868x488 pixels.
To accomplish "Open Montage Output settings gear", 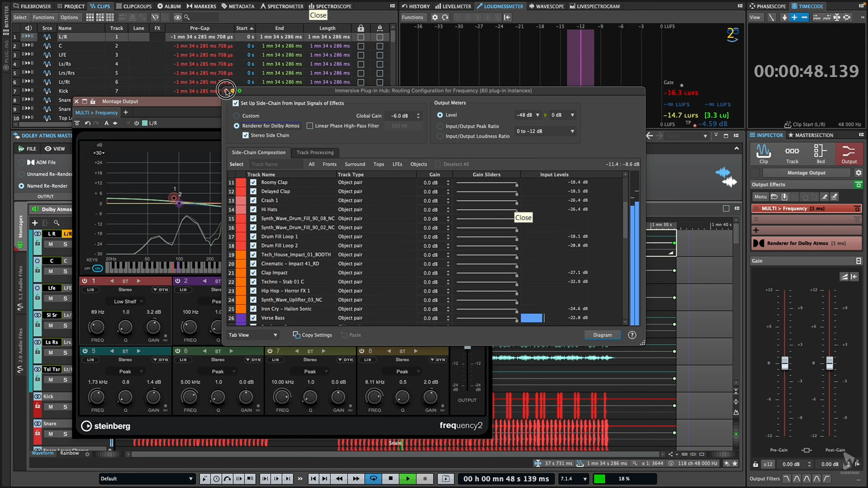I will click(x=858, y=173).
